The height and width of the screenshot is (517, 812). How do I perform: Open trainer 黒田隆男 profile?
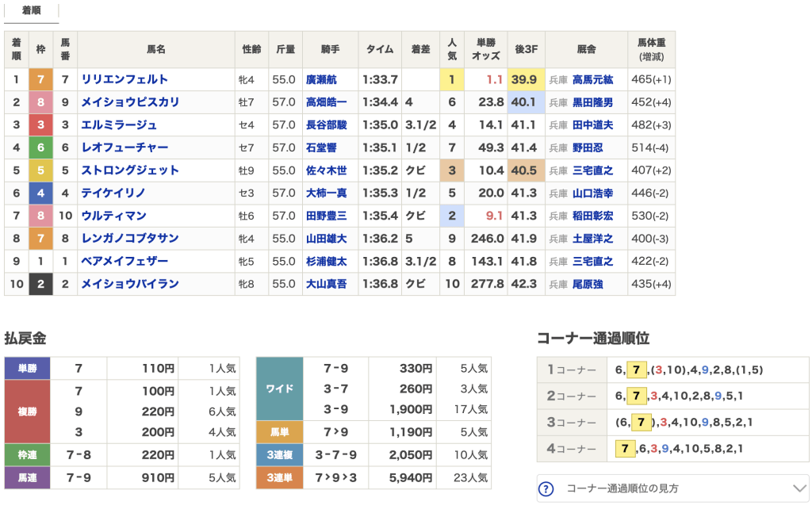593,102
